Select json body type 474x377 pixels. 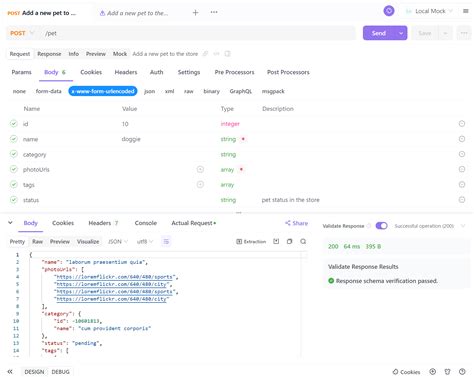click(x=150, y=91)
